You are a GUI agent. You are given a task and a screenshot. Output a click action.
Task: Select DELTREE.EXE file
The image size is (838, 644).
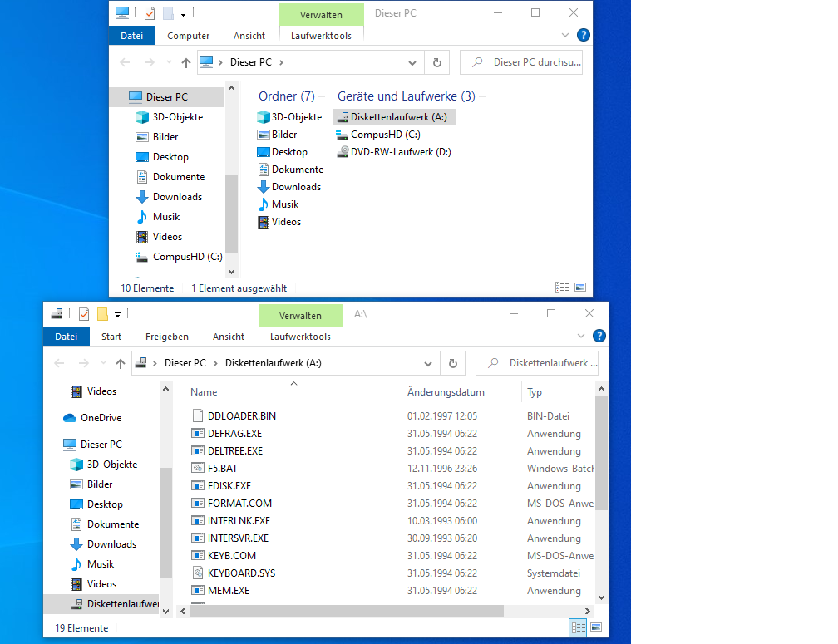coord(227,451)
